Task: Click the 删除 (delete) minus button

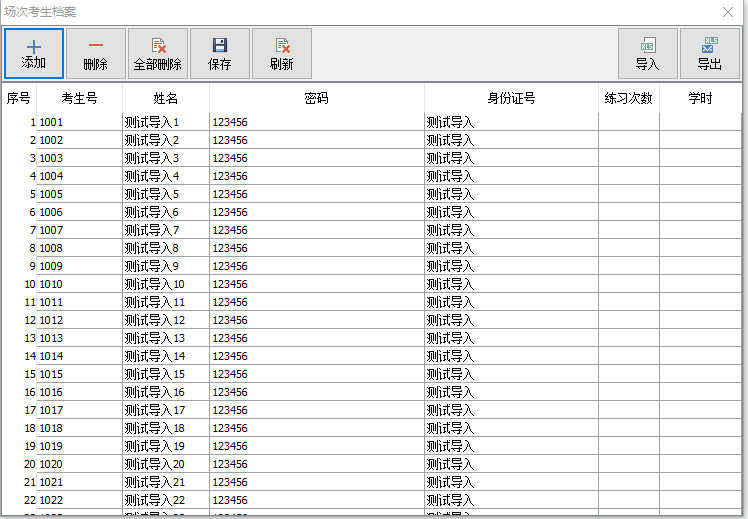Action: point(96,53)
